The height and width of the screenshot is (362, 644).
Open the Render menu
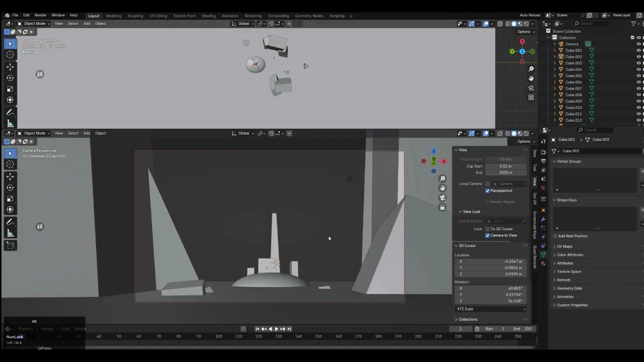(40, 16)
